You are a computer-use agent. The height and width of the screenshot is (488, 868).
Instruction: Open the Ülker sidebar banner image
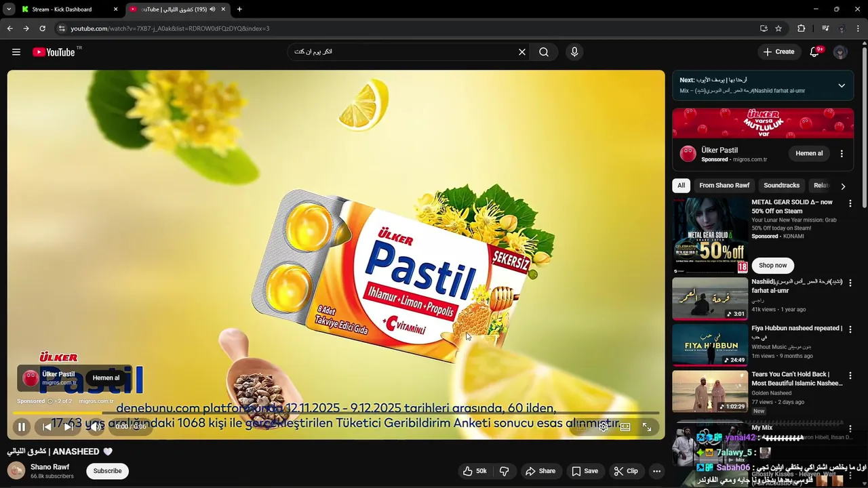(x=763, y=123)
